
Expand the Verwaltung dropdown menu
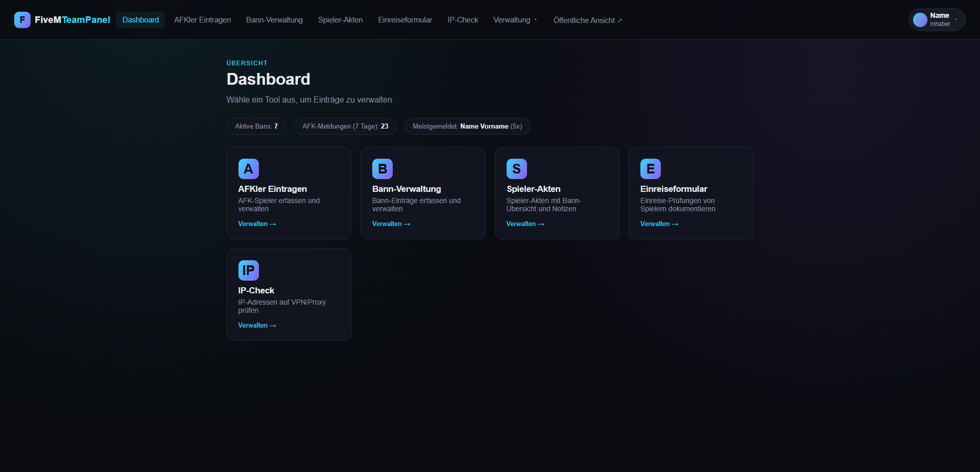coord(515,20)
